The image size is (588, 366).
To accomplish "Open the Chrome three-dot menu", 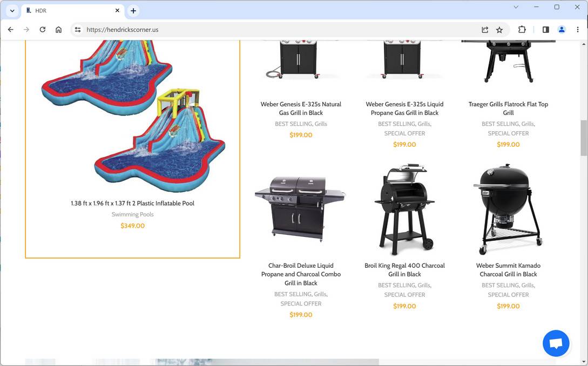I will 578,30.
